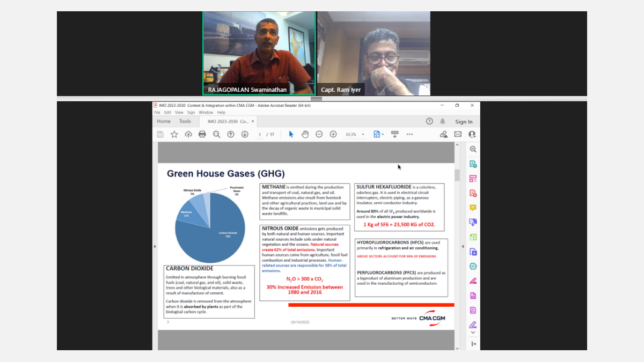Screen dimensions: 644x362
Task: Go to previous page arrow
Action: pyautogui.click(x=231, y=134)
